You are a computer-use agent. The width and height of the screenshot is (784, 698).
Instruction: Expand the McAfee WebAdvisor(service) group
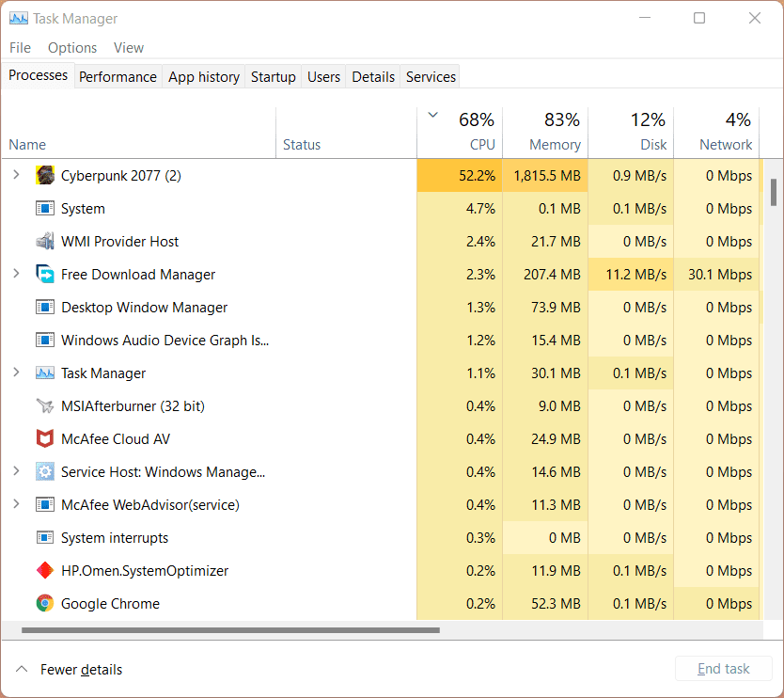(x=17, y=504)
